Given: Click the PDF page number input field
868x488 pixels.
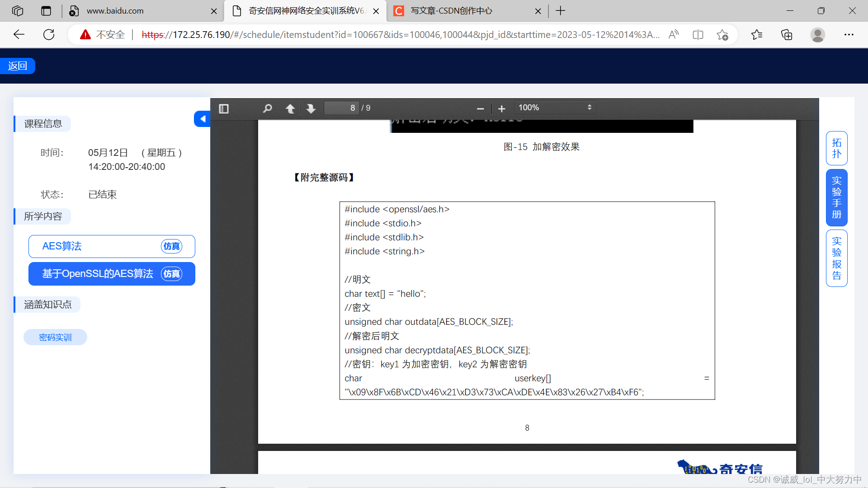Looking at the screenshot, I should click(x=342, y=108).
